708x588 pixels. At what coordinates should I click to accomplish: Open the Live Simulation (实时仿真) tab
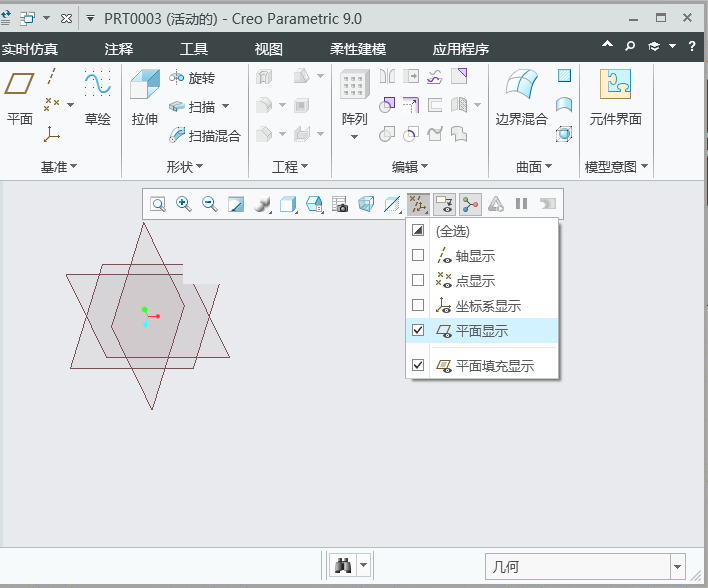(x=30, y=49)
